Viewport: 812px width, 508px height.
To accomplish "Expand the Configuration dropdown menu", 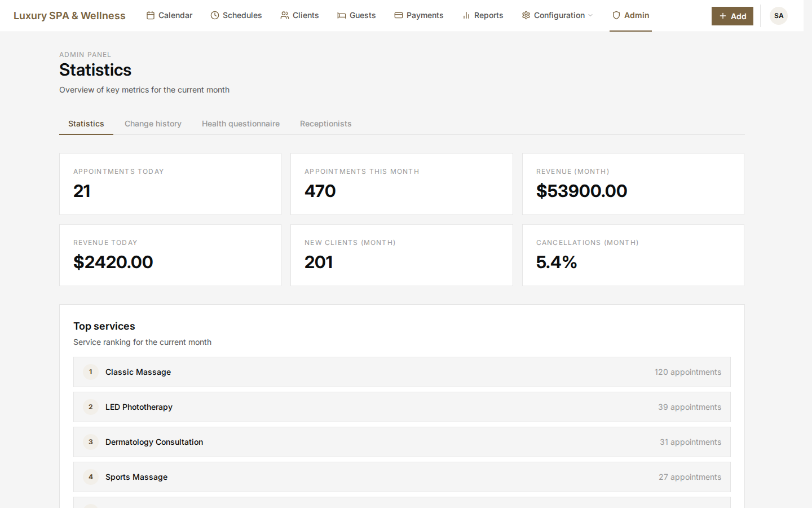I will (591, 16).
